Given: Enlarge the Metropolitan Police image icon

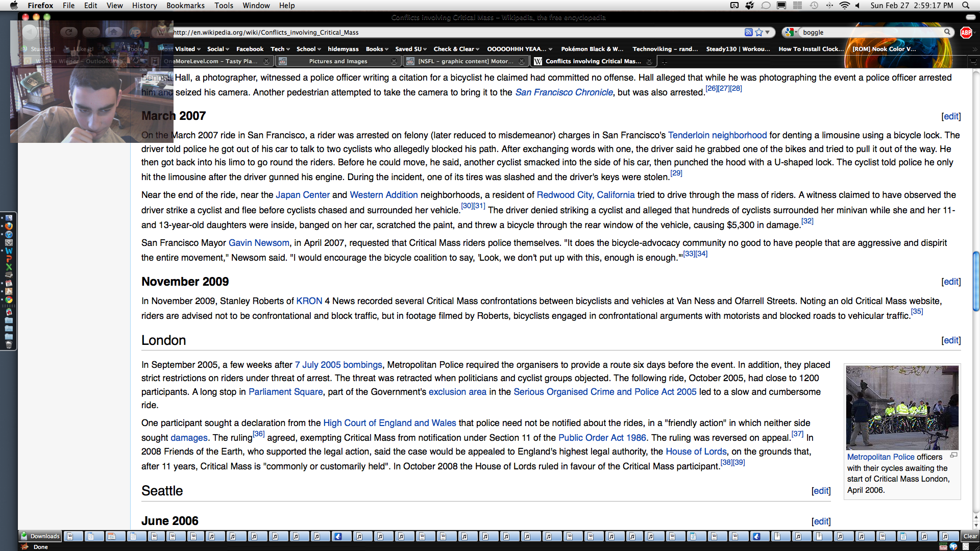Looking at the screenshot, I should coord(953,455).
